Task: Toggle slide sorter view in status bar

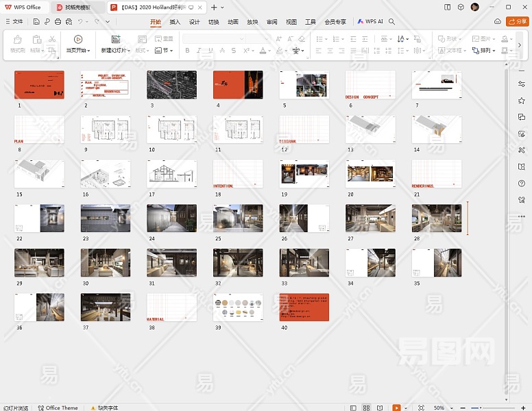Action: pos(367,408)
